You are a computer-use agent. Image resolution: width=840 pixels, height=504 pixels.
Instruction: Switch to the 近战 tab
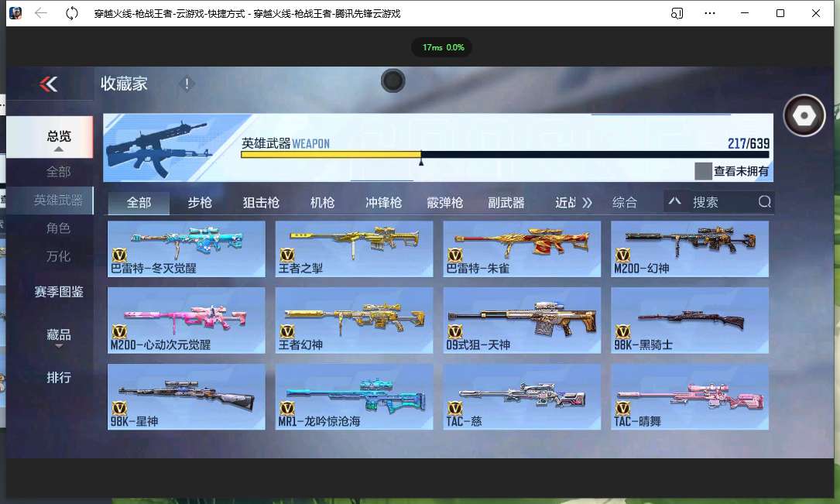pyautogui.click(x=566, y=203)
